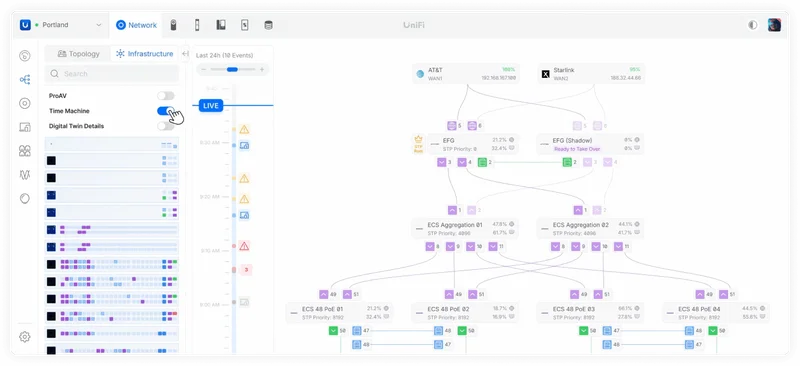800x366 pixels.
Task: Open the Dashboard icon in the sidebar
Action: pos(24,56)
